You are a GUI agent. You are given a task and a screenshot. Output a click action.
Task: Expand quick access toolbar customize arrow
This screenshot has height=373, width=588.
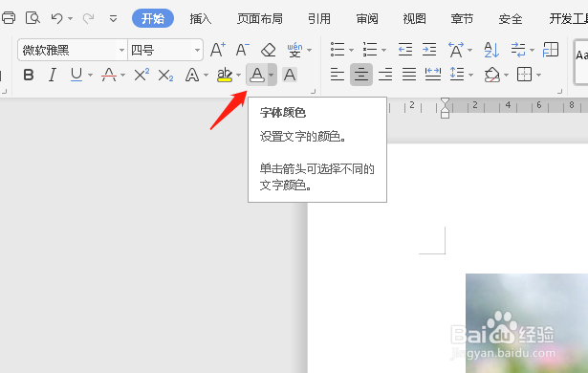click(113, 18)
